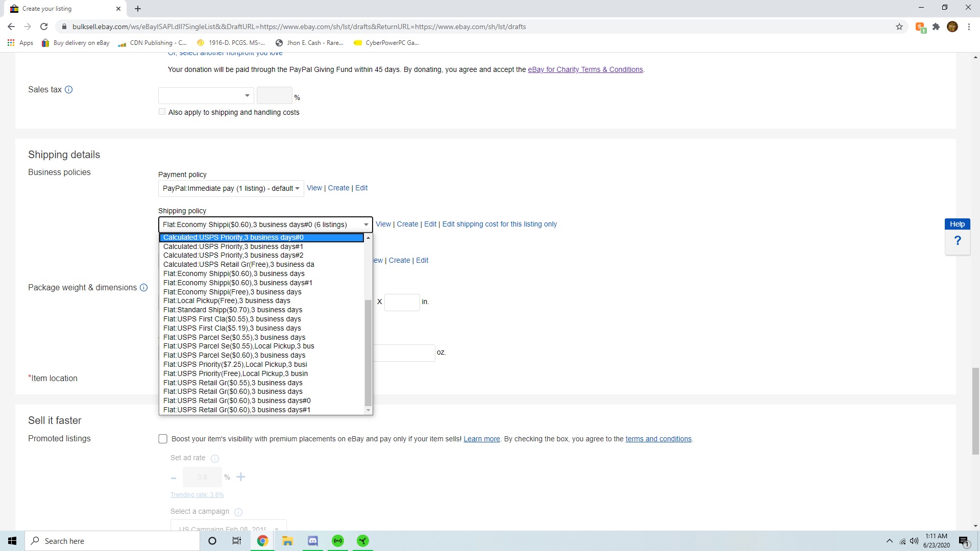Open the Chrome extensions puzzle icon
Screen dimensions: 980x551
pos(936,27)
